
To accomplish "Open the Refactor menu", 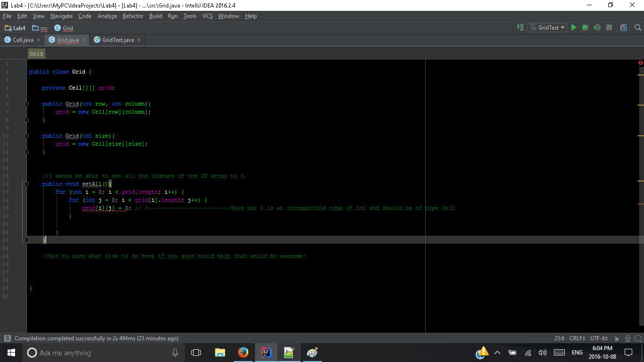I will (133, 16).
